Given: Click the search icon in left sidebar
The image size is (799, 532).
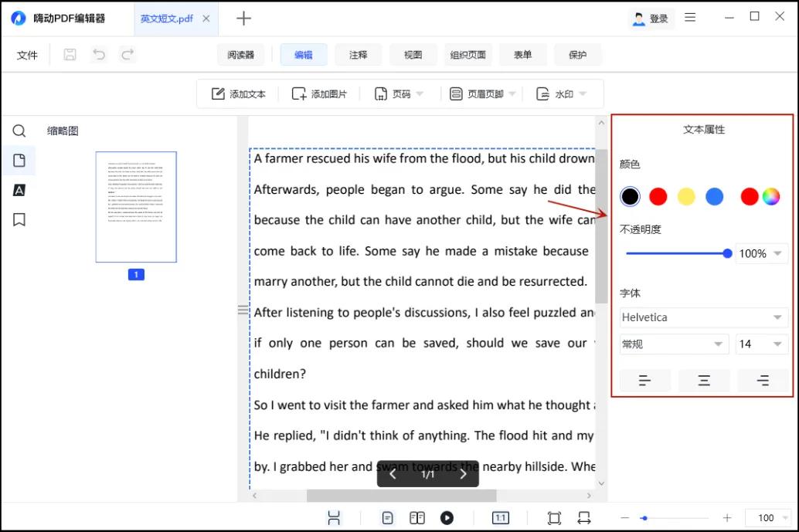Looking at the screenshot, I should 19,130.
